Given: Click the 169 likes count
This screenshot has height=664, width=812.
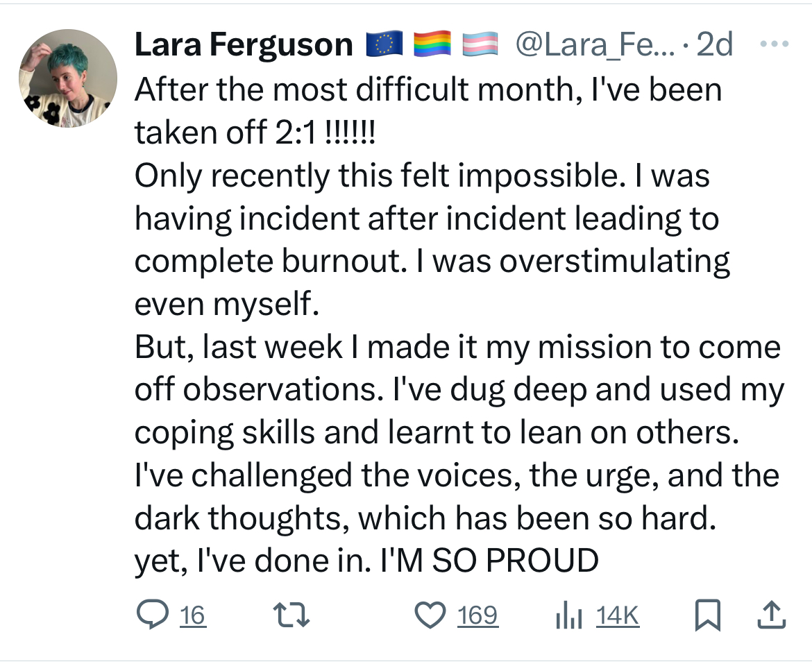Looking at the screenshot, I should [x=477, y=615].
